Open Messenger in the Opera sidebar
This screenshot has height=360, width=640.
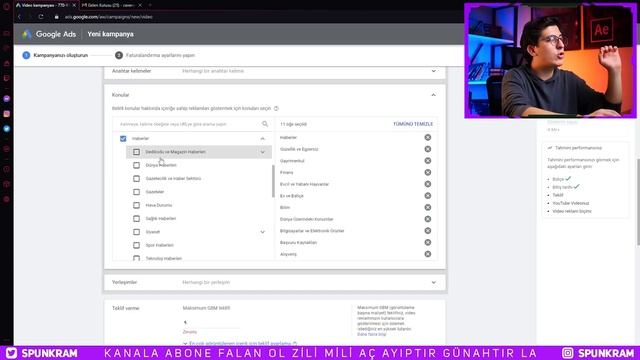tap(7, 99)
